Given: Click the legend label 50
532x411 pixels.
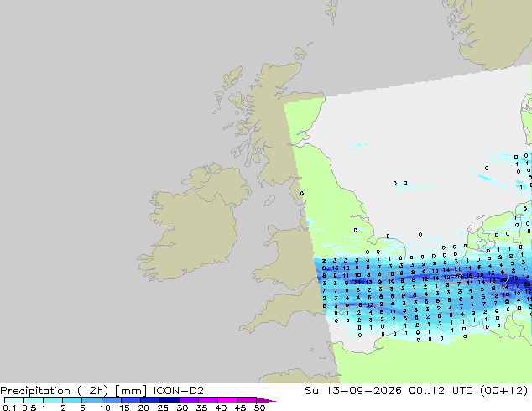Looking at the screenshot, I should click(x=259, y=408).
